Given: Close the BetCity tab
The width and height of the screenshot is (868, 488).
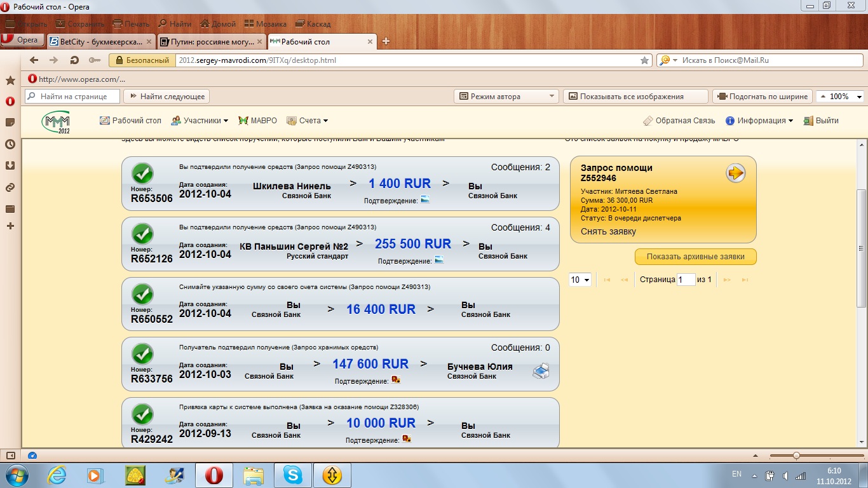Looking at the screenshot, I should pos(149,42).
